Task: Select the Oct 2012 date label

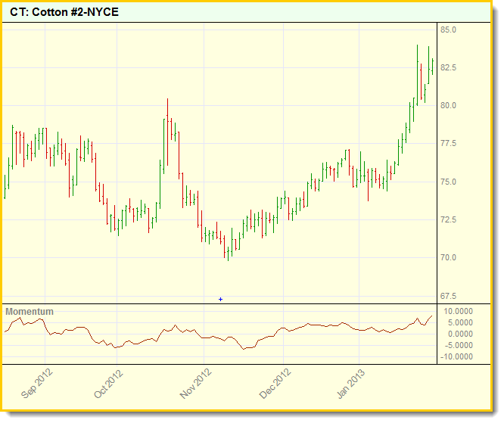Action: (108, 384)
